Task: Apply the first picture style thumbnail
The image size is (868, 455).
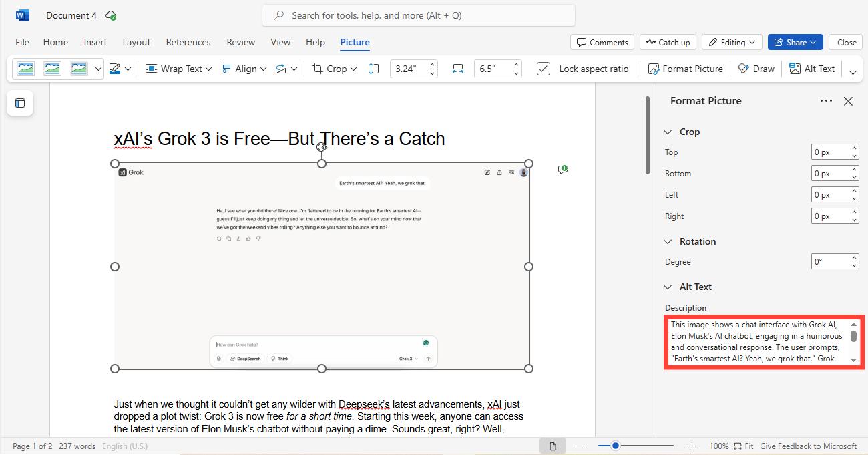Action: click(26, 69)
